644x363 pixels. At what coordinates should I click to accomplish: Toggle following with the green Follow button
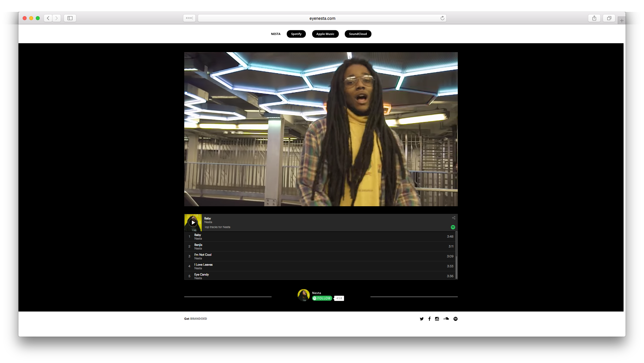pyautogui.click(x=322, y=298)
